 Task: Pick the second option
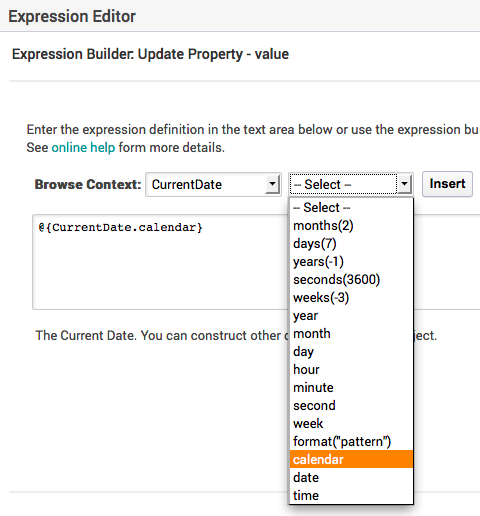pos(351,406)
